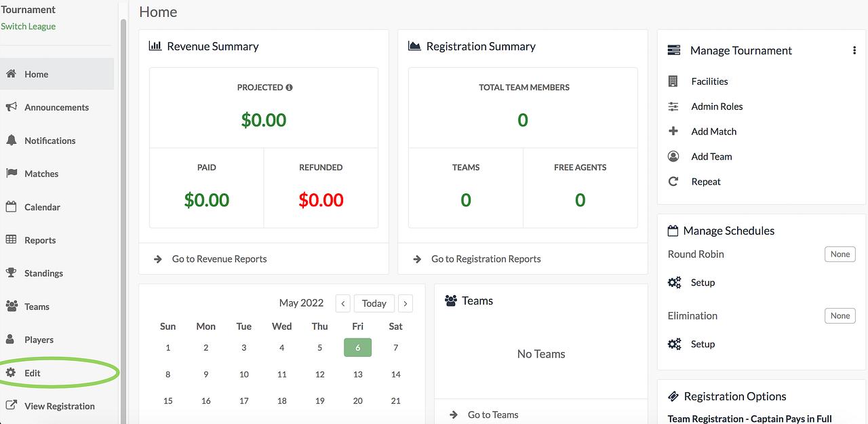Viewport: 868px width, 424px height.
Task: Click the Round Robin None badge
Action: click(x=840, y=254)
